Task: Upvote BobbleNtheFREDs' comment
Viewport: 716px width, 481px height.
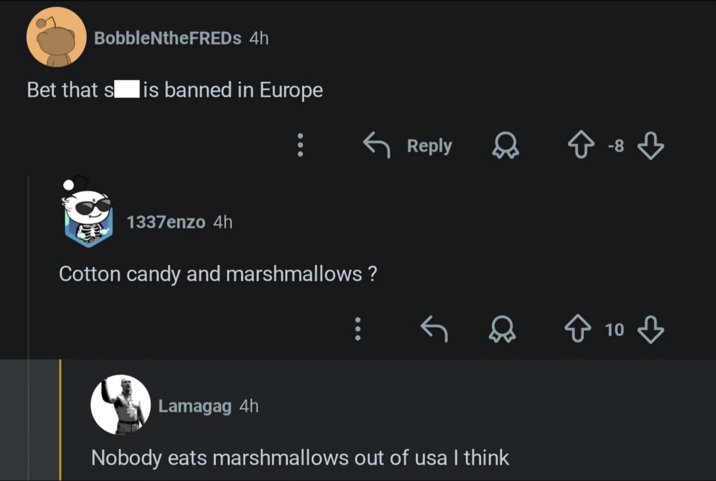Action: [581, 146]
